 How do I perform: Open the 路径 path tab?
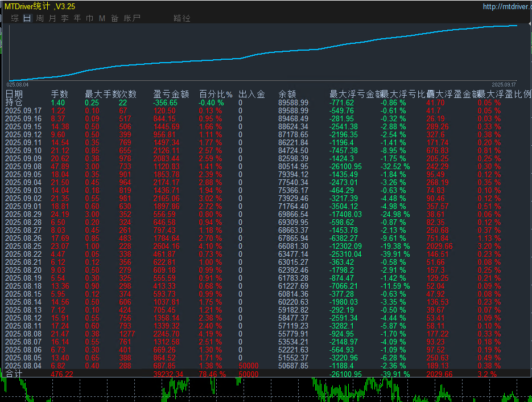point(182,18)
